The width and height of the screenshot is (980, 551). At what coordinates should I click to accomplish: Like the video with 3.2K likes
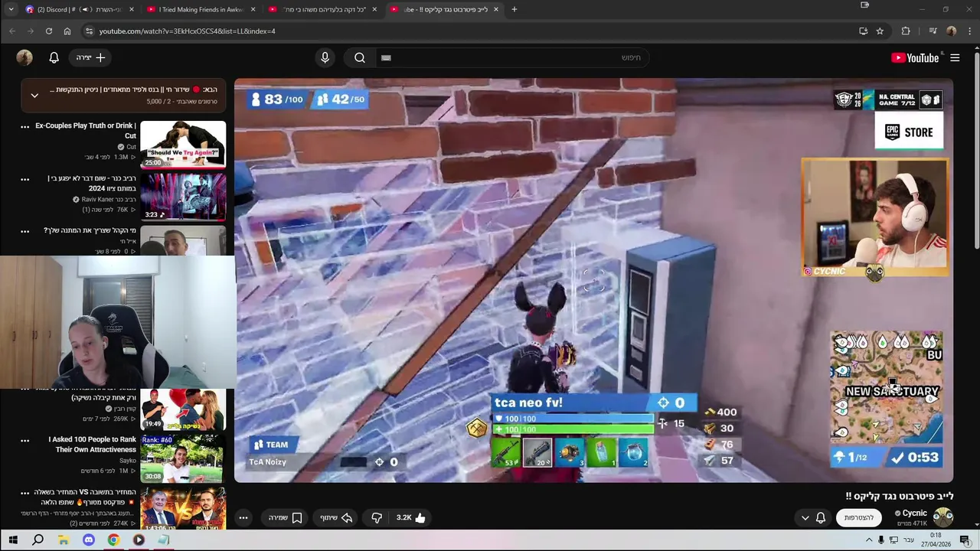411,517
